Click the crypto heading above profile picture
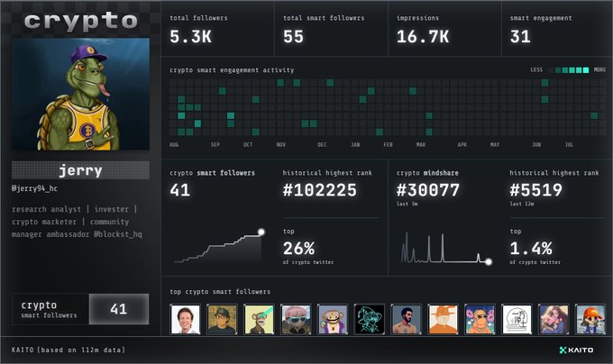The height and width of the screenshot is (364, 613). click(x=80, y=21)
